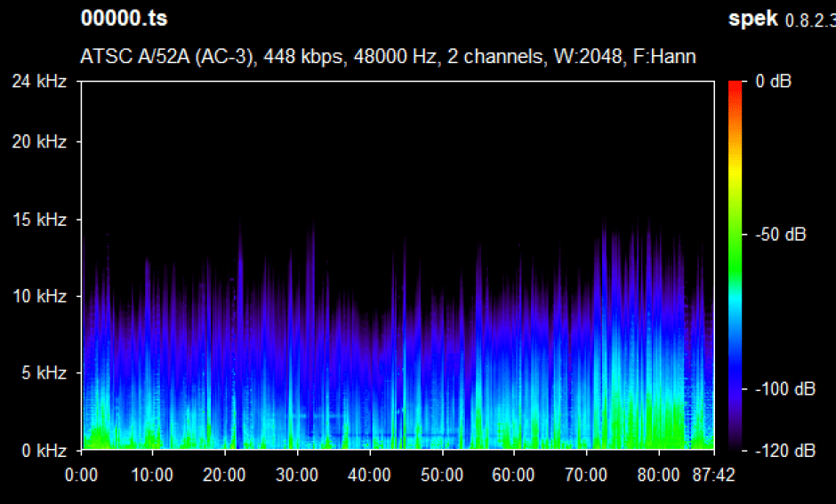Select the 20:00 time marker
Viewport: 836px width, 504px height.
tap(225, 476)
